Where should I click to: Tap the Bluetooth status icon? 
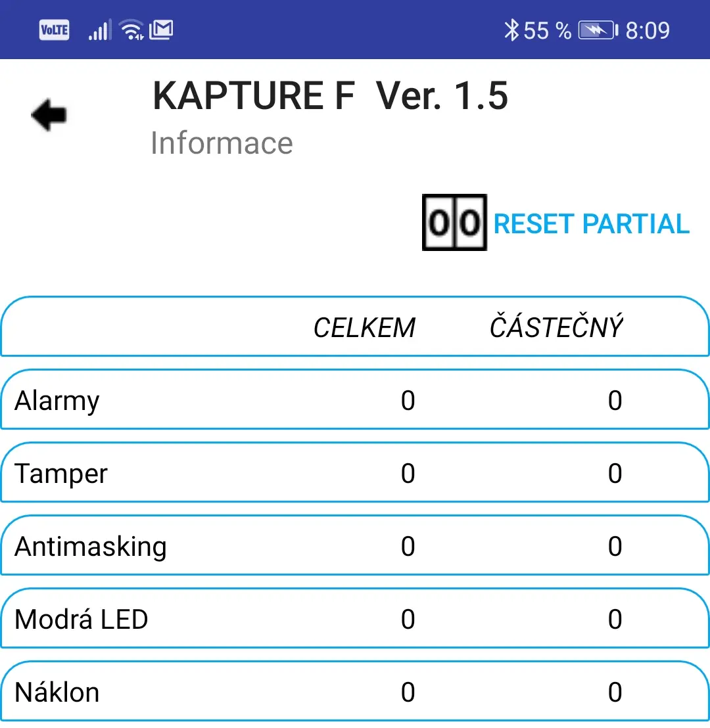pos(511,30)
